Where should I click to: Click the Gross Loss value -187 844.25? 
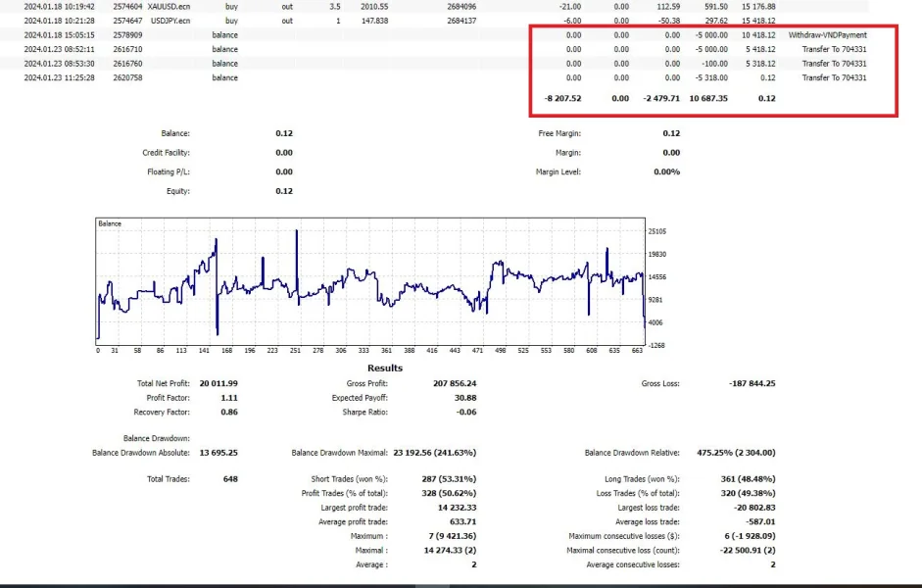(x=752, y=383)
